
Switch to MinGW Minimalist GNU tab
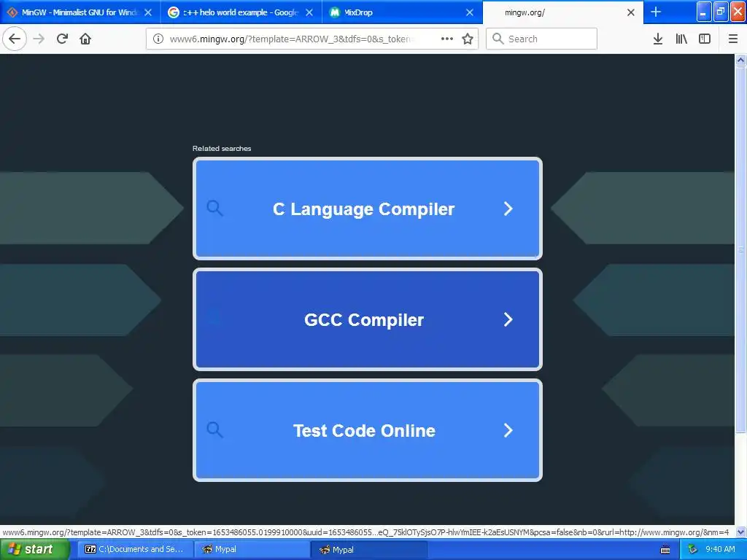pyautogui.click(x=80, y=12)
